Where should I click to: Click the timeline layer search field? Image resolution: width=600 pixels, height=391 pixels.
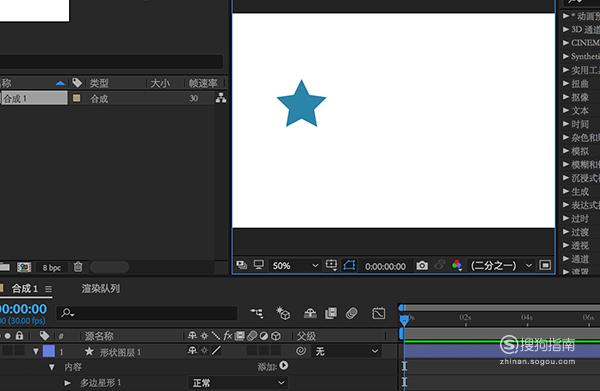click(147, 313)
